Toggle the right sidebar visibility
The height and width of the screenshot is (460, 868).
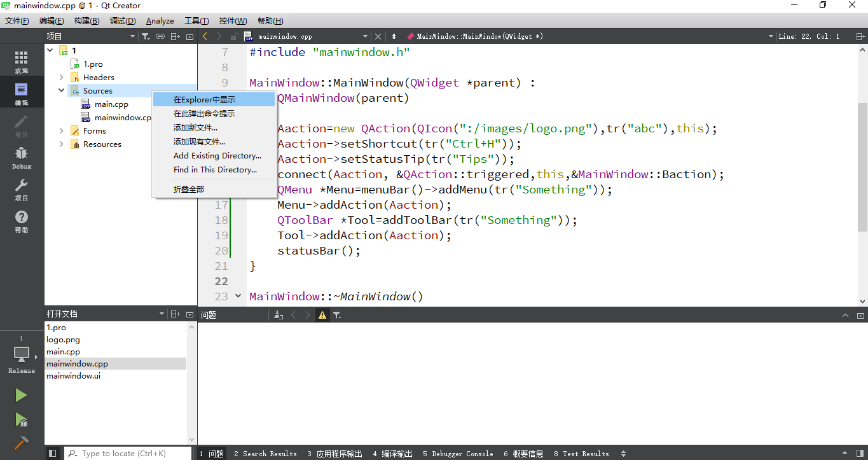(x=859, y=453)
